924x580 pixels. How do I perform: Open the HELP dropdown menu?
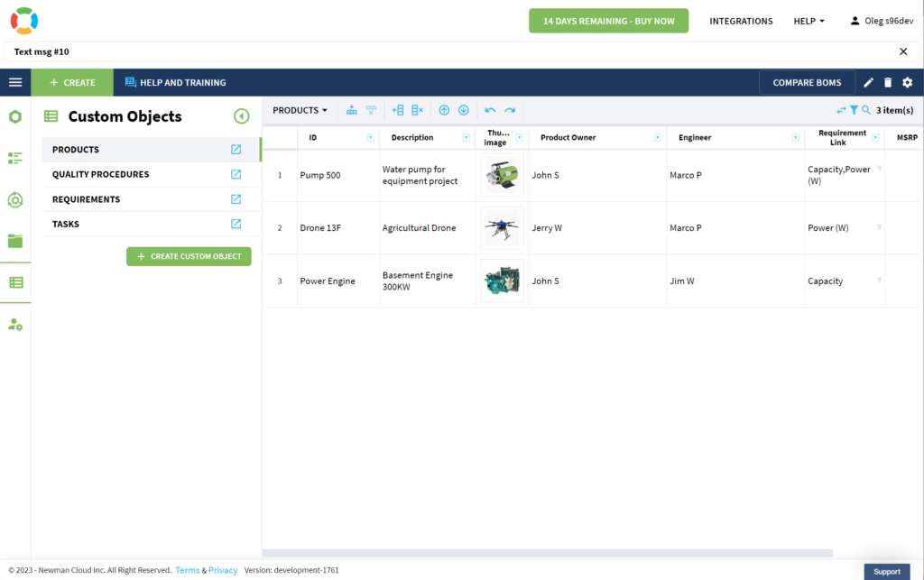[x=809, y=22]
